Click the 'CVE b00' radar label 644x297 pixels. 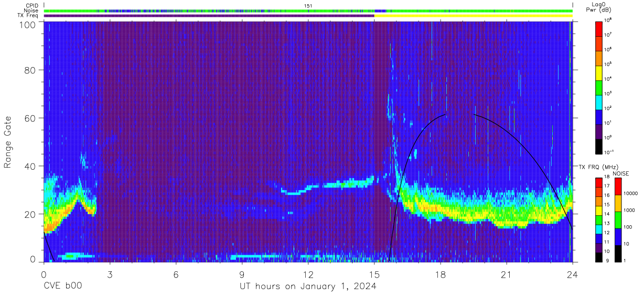pos(62,286)
